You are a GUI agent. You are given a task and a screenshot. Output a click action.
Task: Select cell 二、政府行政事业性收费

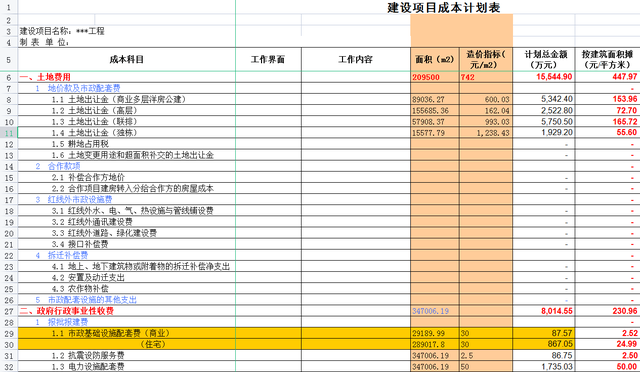click(127, 311)
